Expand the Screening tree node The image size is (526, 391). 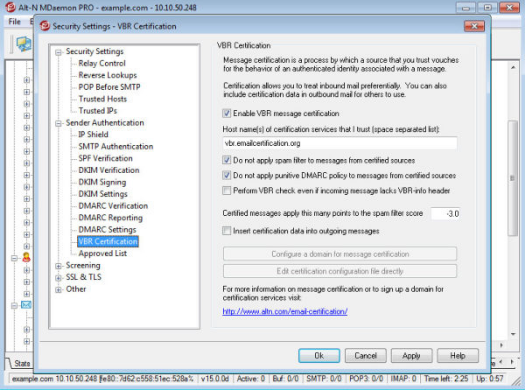point(58,266)
